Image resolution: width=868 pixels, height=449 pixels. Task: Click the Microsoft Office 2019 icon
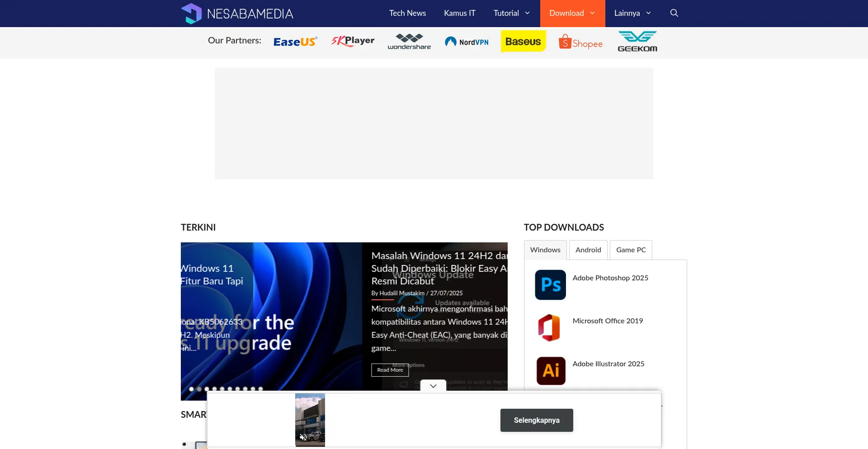pyautogui.click(x=549, y=327)
